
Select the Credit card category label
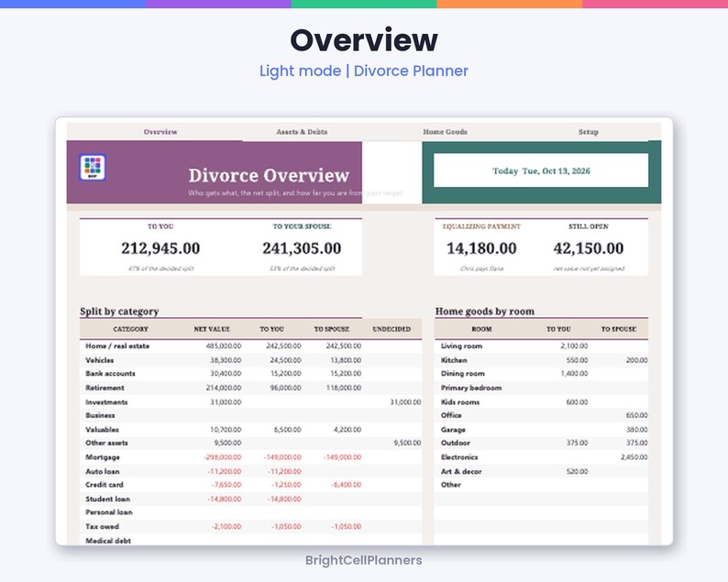click(x=105, y=485)
